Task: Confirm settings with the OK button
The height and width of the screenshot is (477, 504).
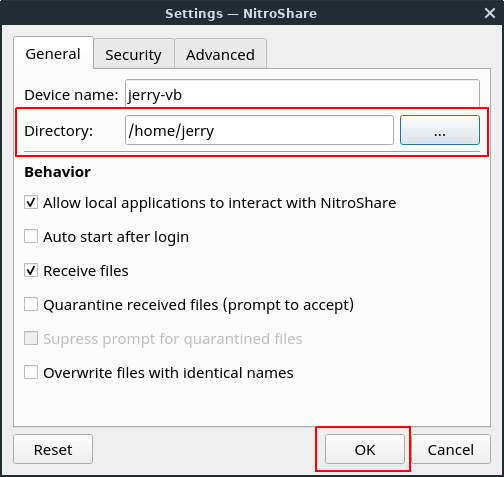Action: [365, 449]
